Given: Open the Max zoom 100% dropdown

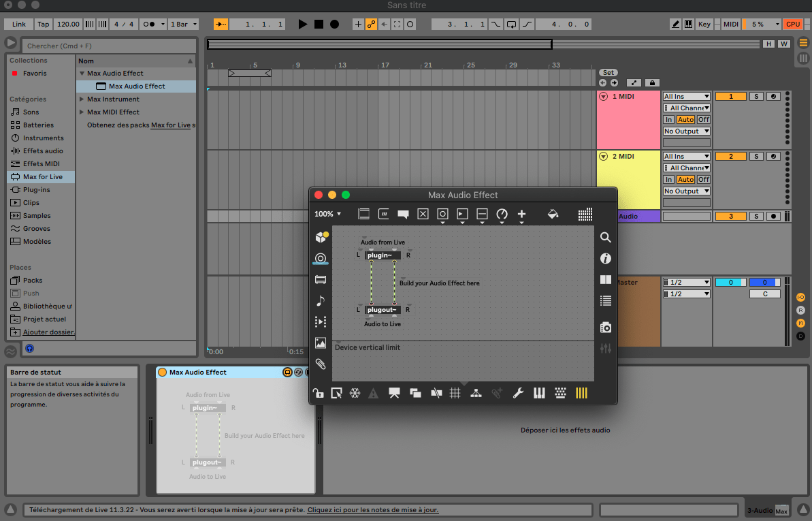Looking at the screenshot, I should click(328, 214).
